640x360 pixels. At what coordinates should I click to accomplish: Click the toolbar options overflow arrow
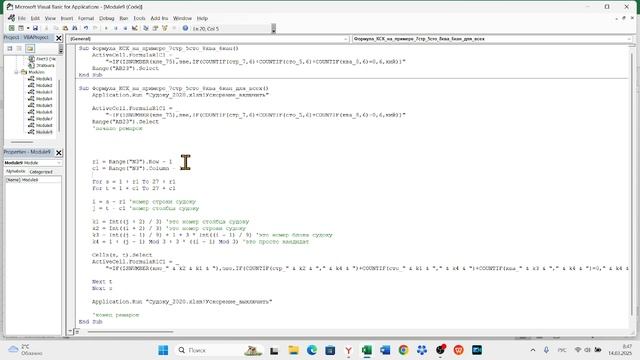pos(273,29)
